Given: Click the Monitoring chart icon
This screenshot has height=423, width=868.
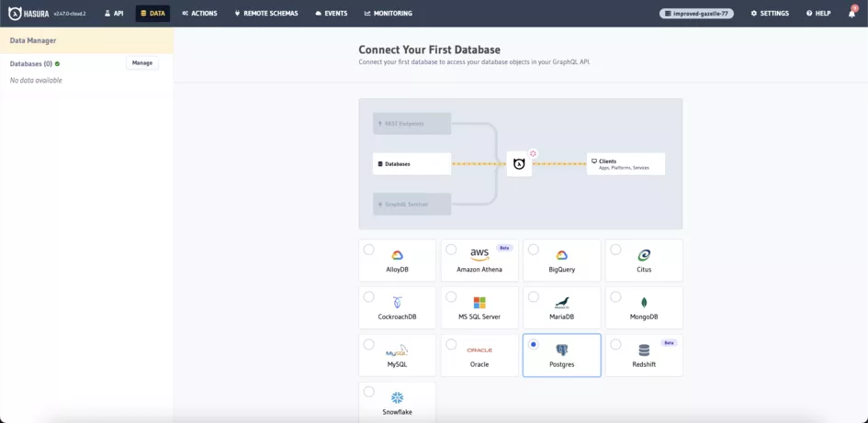Looking at the screenshot, I should click(x=367, y=13).
